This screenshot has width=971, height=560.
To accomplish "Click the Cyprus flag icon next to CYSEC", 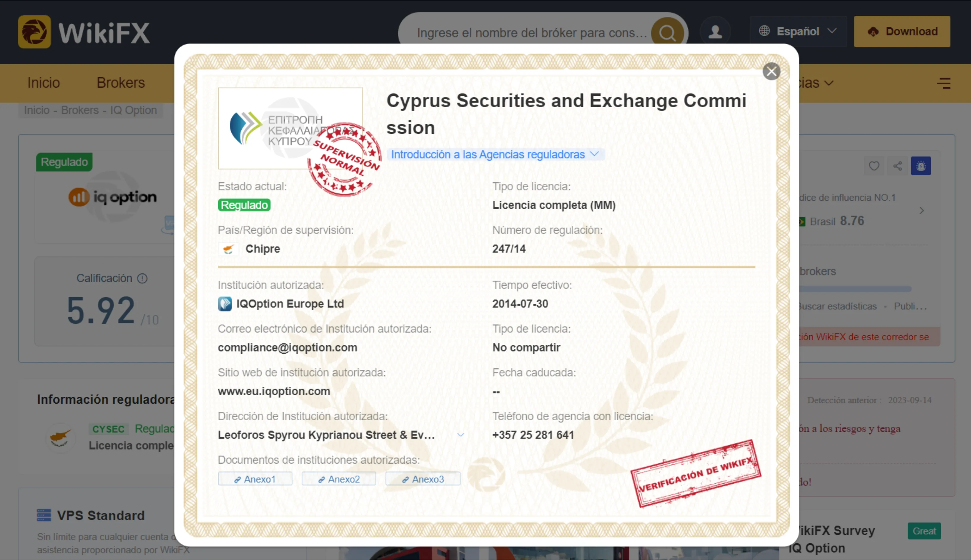I will point(60,438).
